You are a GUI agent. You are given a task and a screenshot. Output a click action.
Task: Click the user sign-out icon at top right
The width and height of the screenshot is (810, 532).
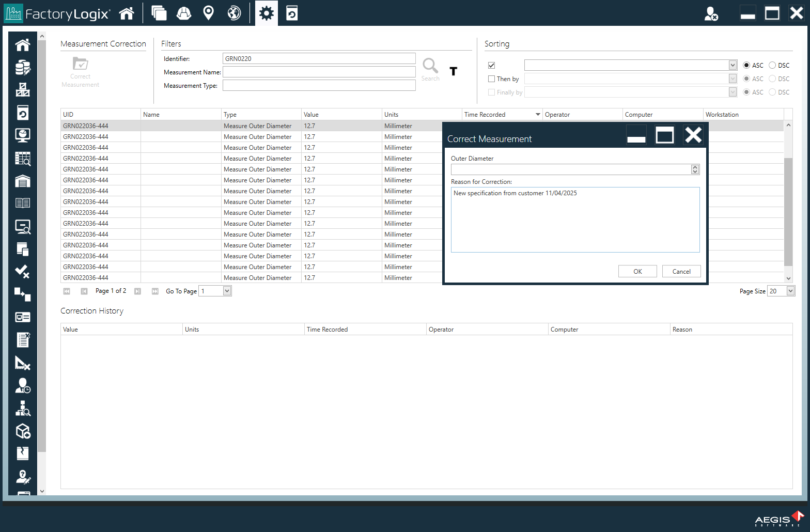tap(711, 13)
